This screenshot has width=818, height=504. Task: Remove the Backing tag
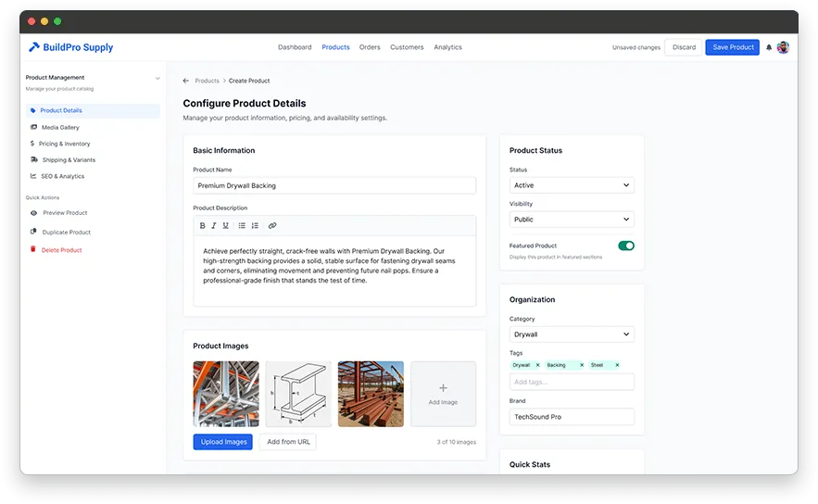(x=582, y=365)
